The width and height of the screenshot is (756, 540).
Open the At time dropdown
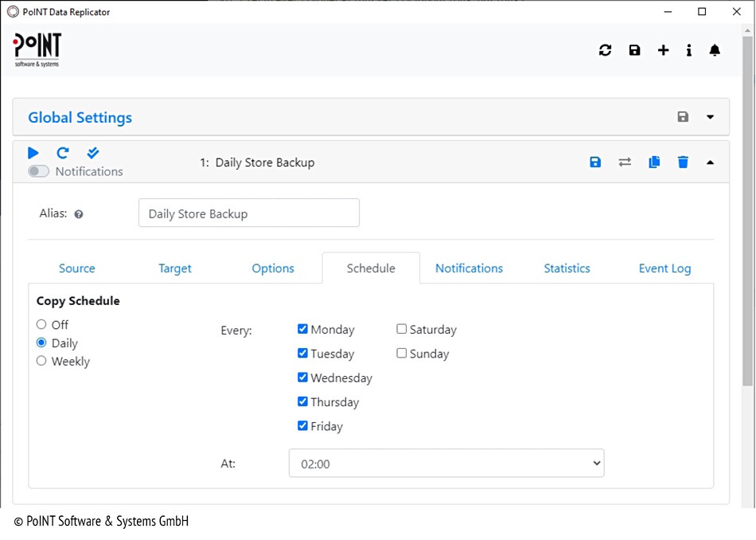446,464
